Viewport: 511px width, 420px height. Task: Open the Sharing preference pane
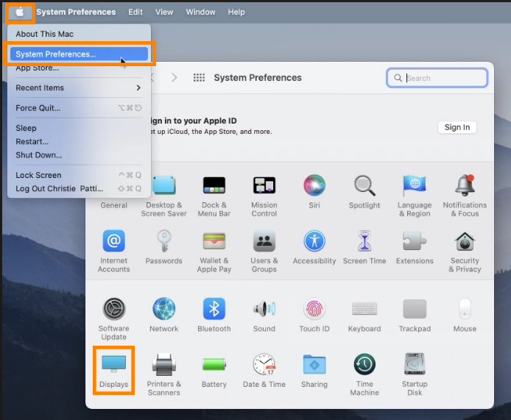(x=314, y=371)
